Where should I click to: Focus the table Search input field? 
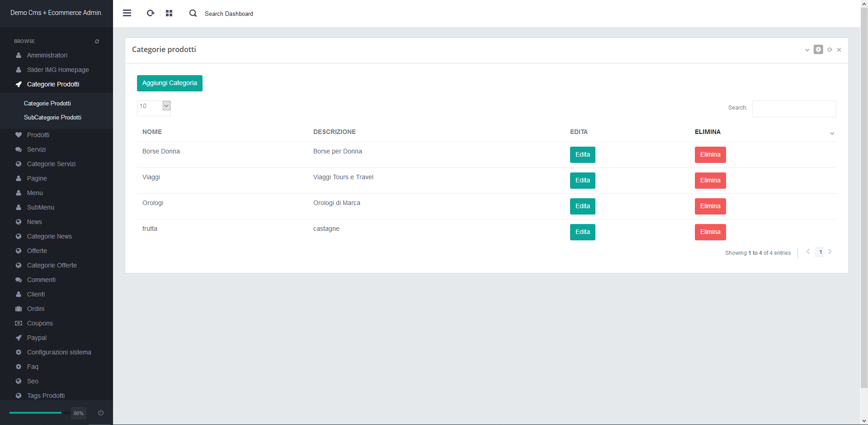point(794,109)
